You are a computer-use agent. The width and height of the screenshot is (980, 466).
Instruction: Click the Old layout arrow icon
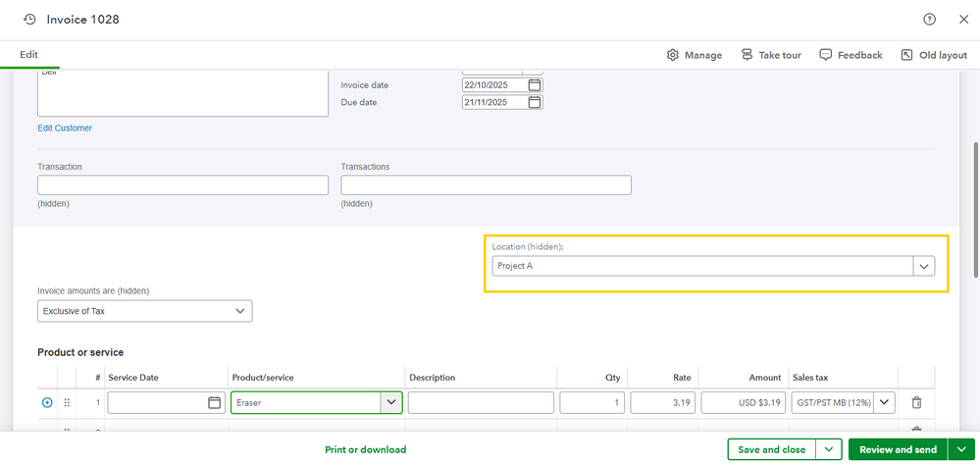point(906,55)
